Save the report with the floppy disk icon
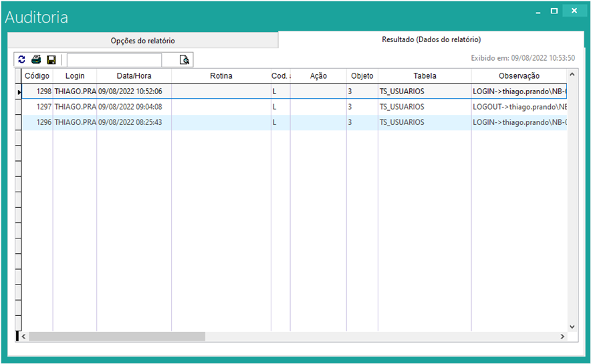Image resolution: width=591 pixels, height=364 pixels. click(51, 60)
